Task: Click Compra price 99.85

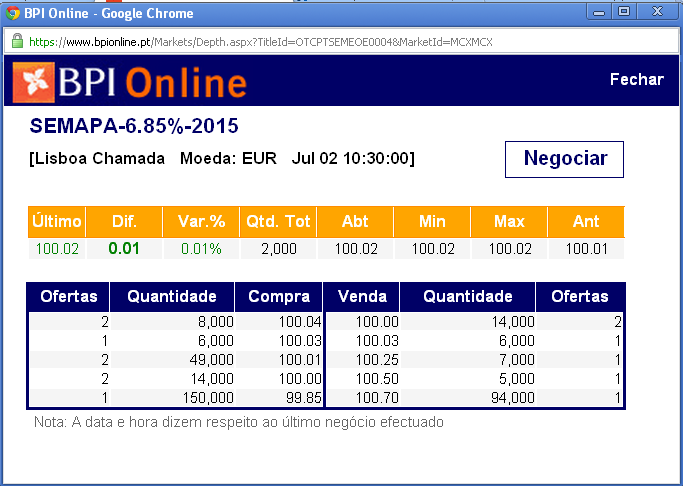Action: point(304,398)
